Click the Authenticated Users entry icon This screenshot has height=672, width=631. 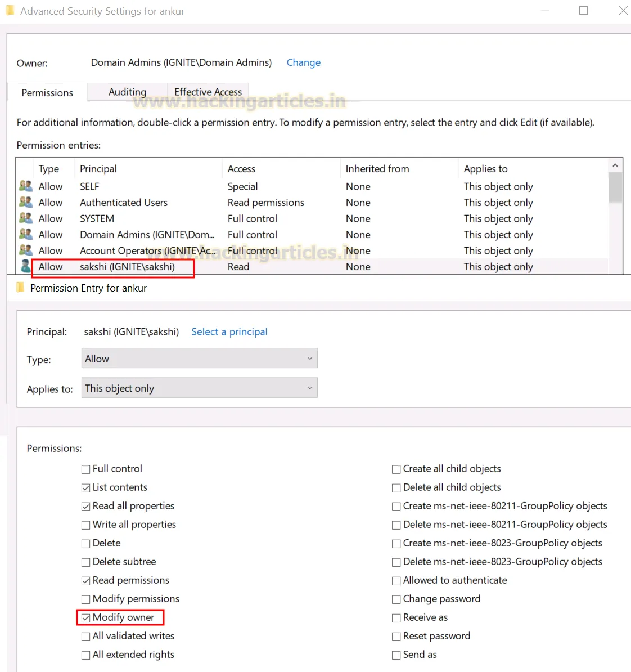coord(25,202)
